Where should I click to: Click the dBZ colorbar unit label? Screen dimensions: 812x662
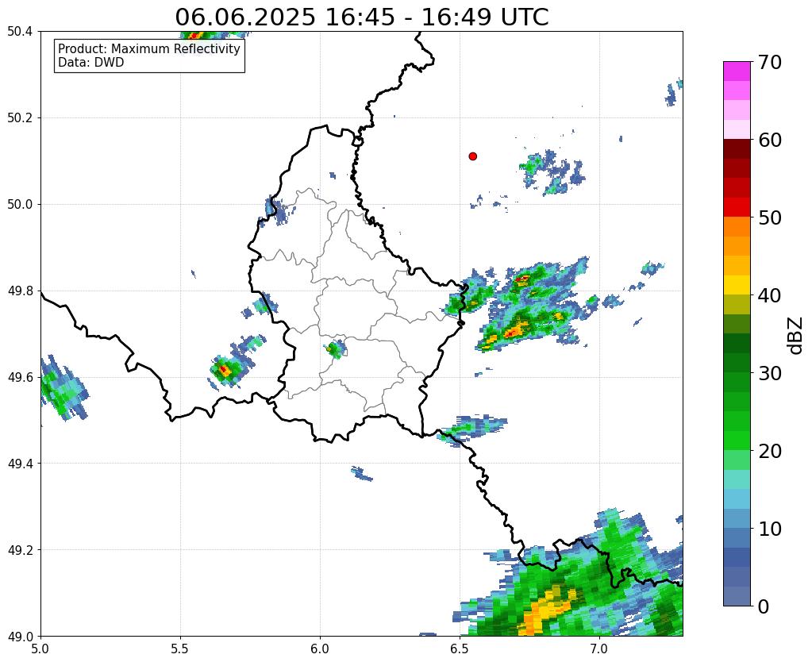coord(796,336)
